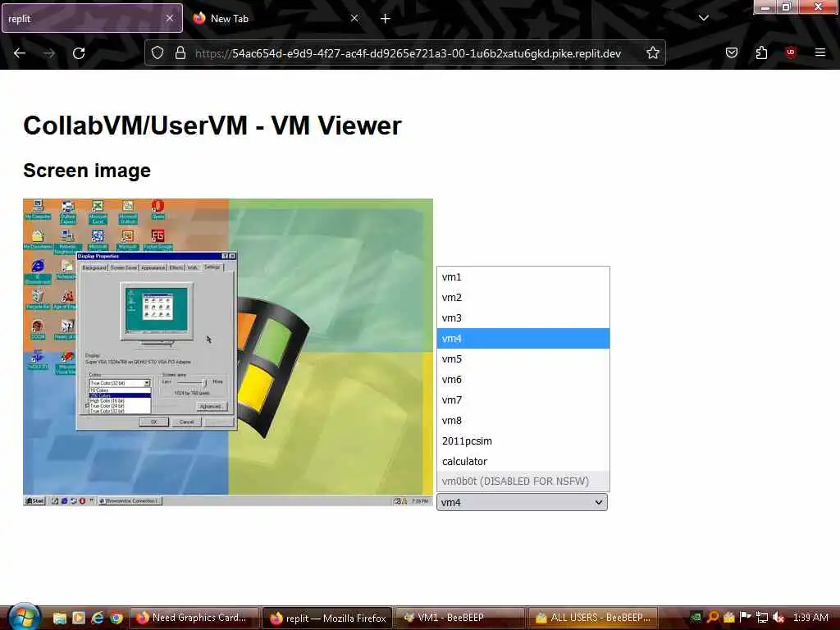
Task: Close the New Tab tab
Action: tap(354, 18)
